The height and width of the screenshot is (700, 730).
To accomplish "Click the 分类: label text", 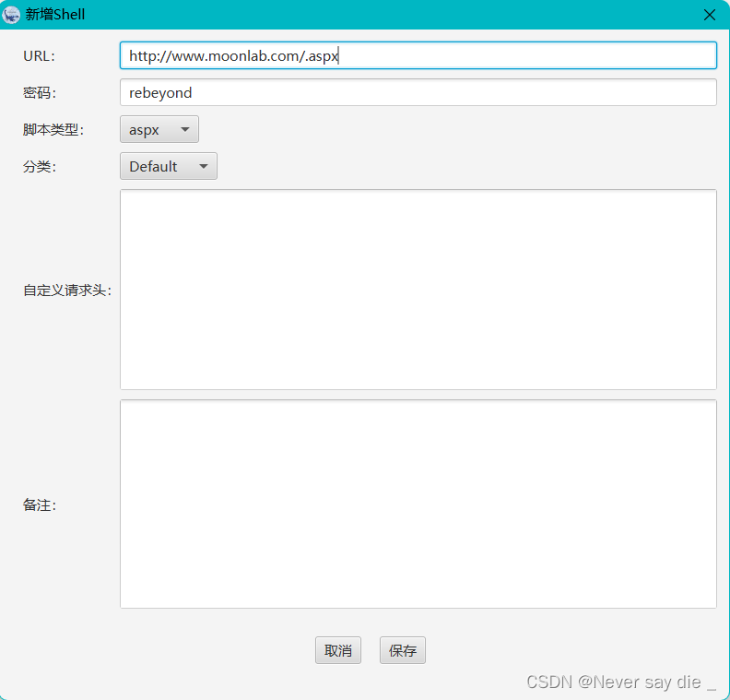I will 40,166.
